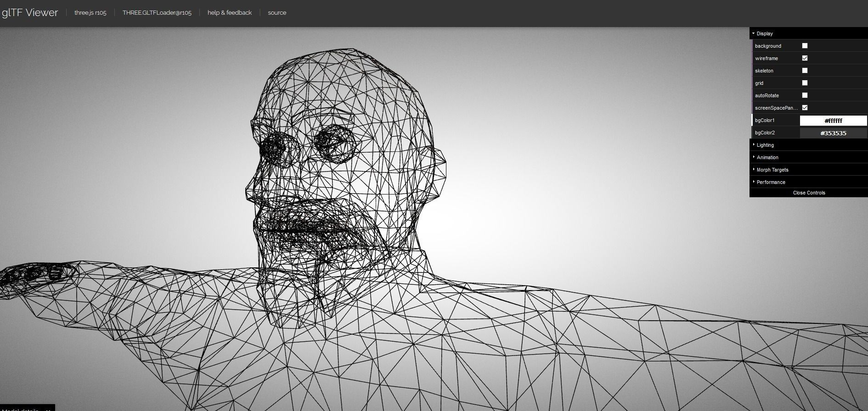Click the autoRotate label text

[x=767, y=95]
